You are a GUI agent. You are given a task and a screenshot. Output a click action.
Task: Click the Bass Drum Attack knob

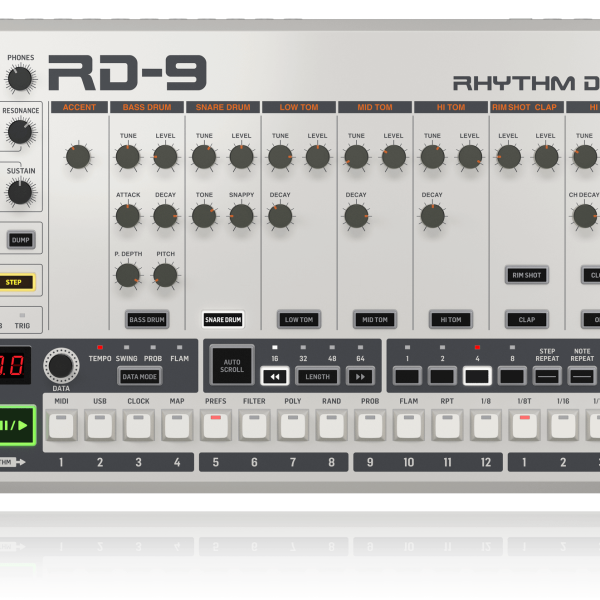point(128,216)
